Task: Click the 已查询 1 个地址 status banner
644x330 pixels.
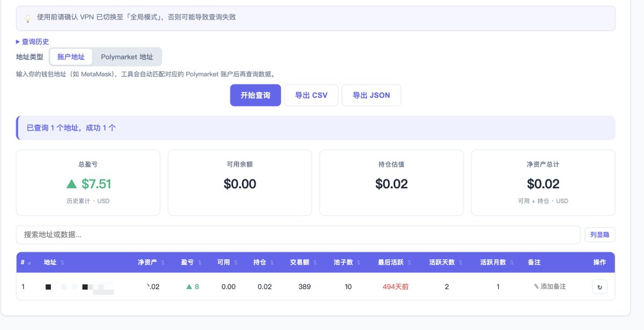Action: 316,128
